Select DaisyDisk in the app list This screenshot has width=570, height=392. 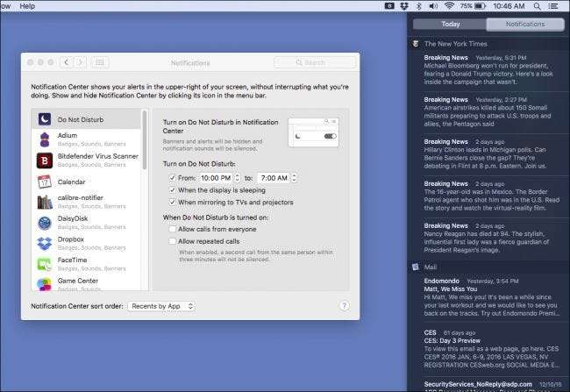point(87,223)
